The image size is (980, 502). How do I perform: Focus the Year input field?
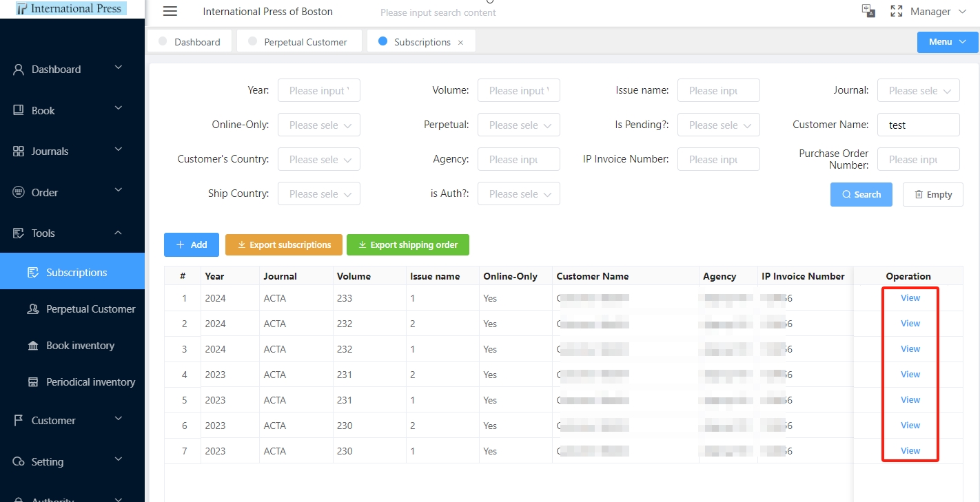(318, 90)
